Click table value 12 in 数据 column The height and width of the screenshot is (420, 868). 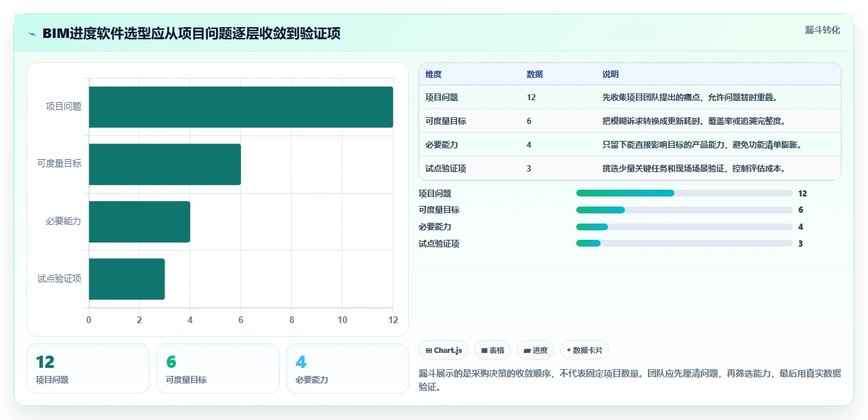531,98
